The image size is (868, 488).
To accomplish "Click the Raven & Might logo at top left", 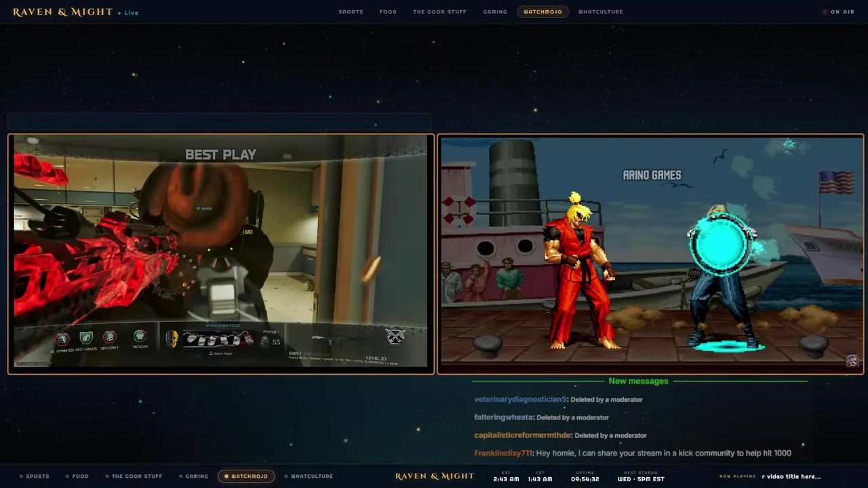I will pyautogui.click(x=62, y=12).
